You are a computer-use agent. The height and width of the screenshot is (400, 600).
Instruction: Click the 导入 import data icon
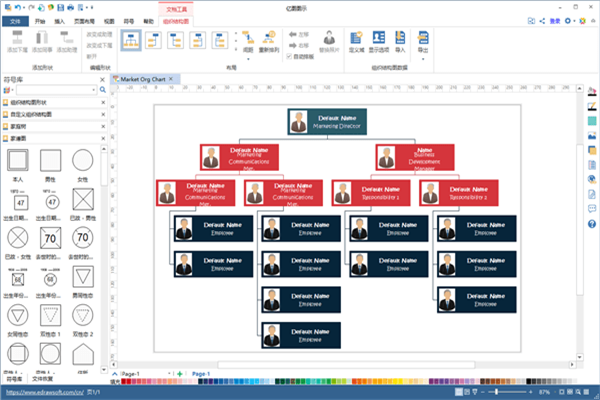[x=400, y=42]
